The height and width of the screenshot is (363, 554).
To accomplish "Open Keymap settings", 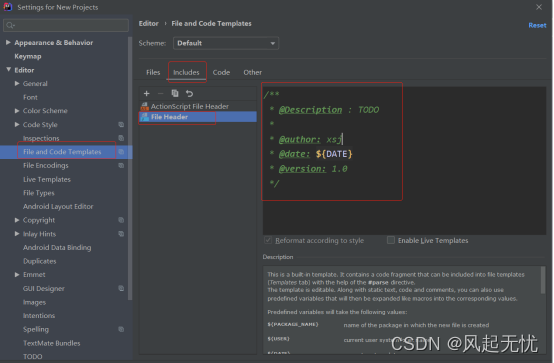I will [x=28, y=56].
